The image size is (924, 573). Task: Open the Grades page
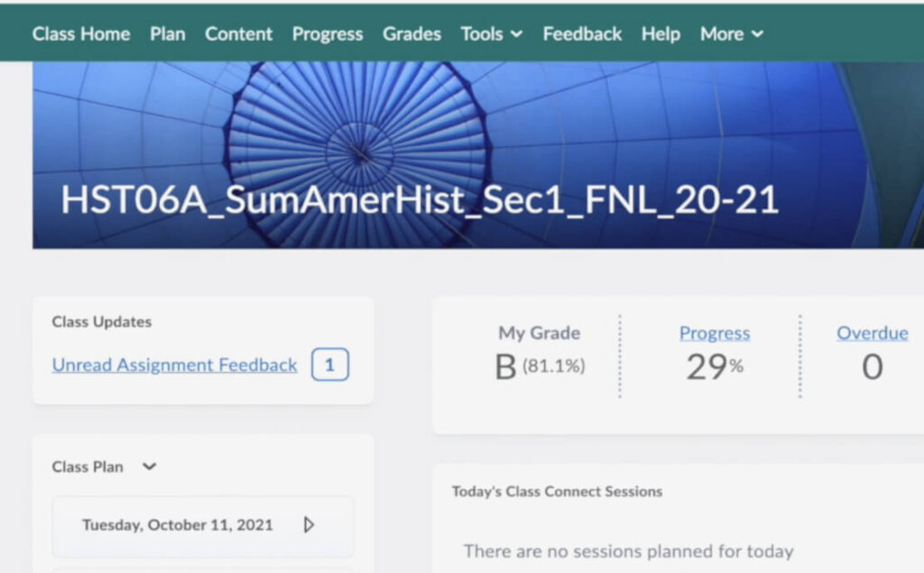click(x=411, y=34)
